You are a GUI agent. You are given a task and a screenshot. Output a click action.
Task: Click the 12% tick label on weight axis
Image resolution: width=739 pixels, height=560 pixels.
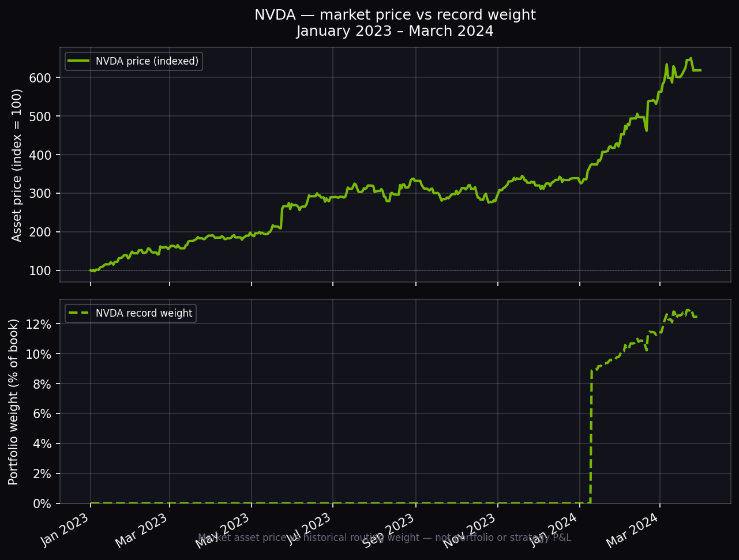(x=38, y=324)
